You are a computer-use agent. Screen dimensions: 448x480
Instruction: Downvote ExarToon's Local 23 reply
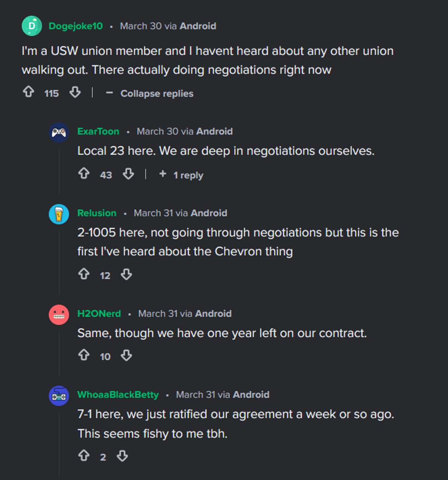(x=128, y=174)
